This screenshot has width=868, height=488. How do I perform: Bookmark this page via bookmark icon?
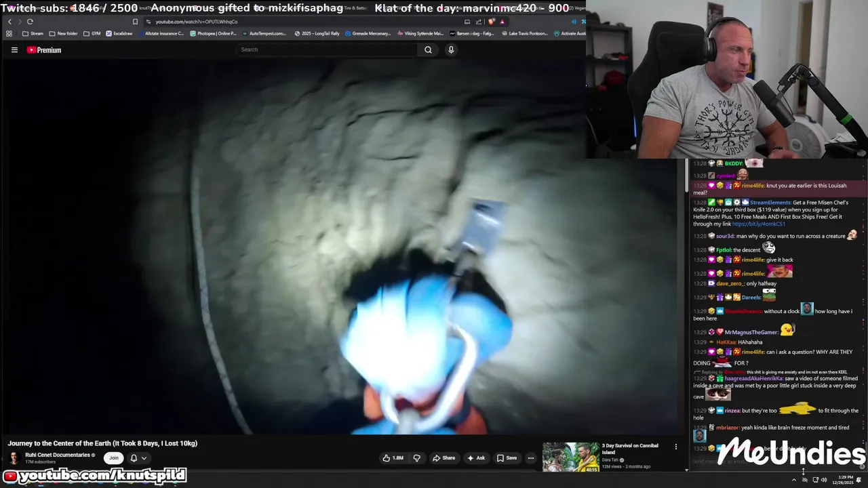(135, 22)
